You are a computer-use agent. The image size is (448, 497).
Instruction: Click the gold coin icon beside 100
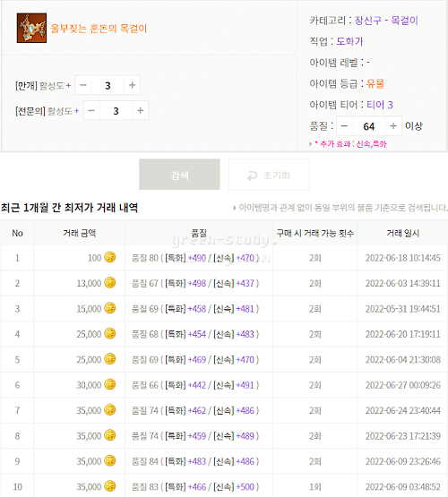pyautogui.click(x=110, y=257)
